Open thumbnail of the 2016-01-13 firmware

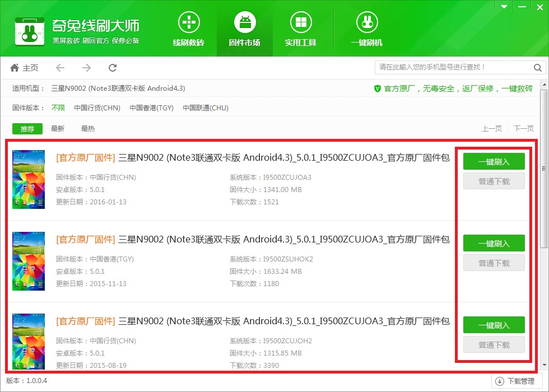(x=29, y=180)
